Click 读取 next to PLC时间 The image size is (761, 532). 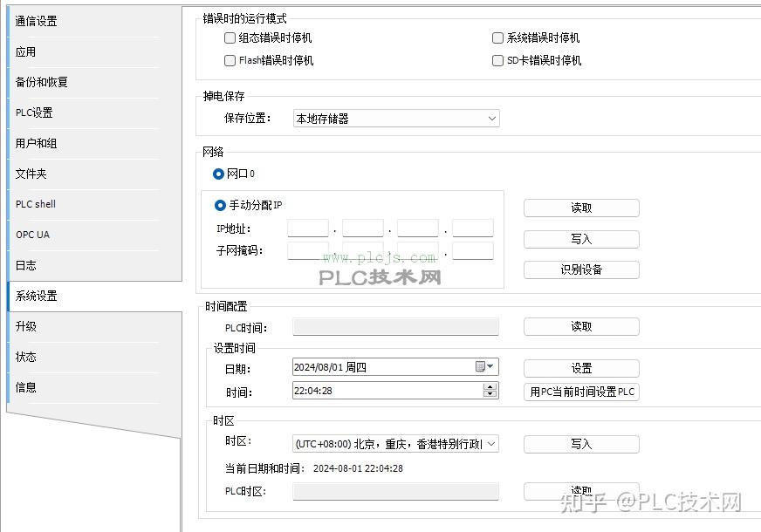point(581,326)
